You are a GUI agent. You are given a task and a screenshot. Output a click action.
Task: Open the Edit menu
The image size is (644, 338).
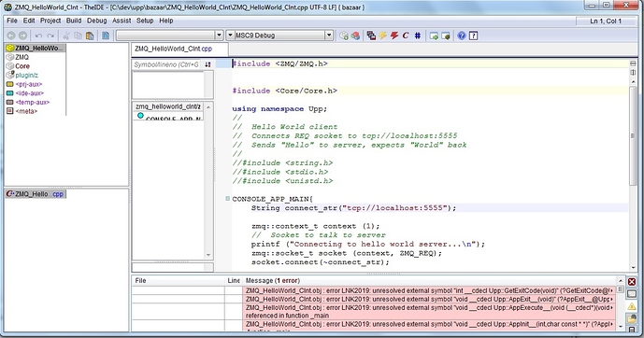click(x=29, y=21)
